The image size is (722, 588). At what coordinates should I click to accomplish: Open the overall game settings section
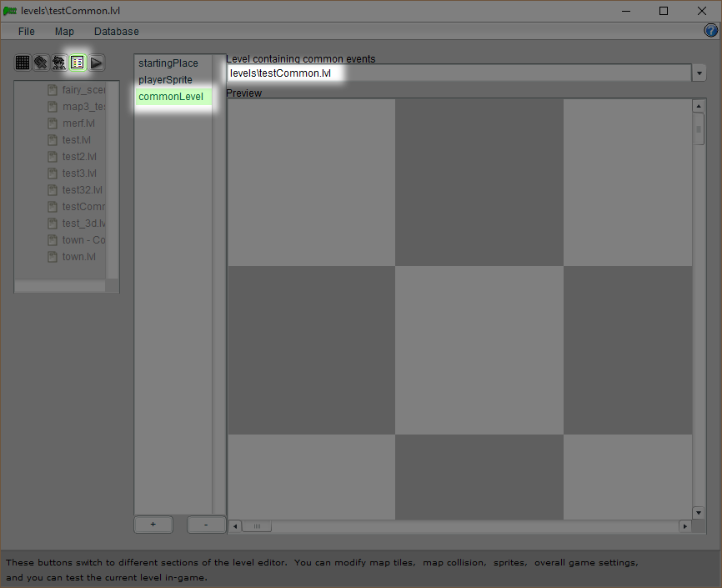78,63
